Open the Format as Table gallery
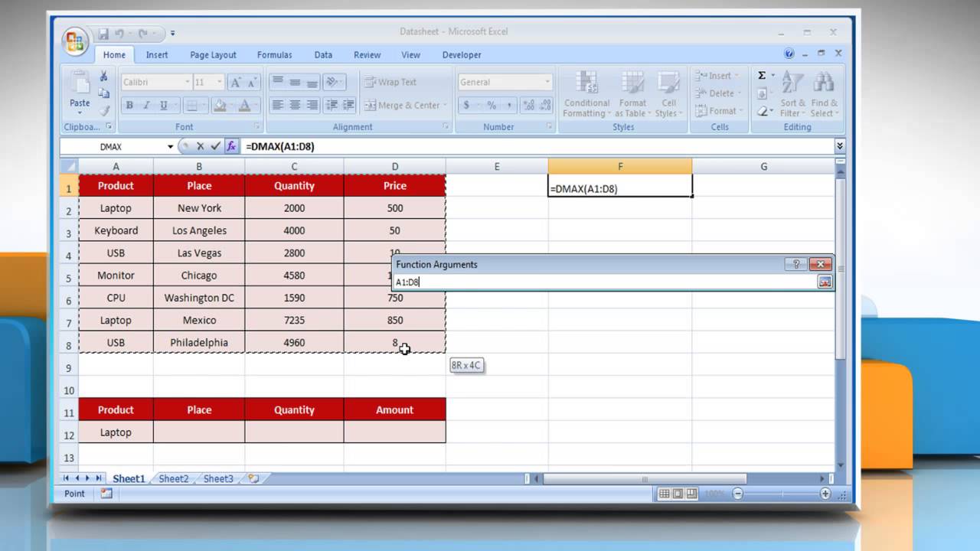This screenshot has height=551, width=980. pyautogui.click(x=632, y=94)
